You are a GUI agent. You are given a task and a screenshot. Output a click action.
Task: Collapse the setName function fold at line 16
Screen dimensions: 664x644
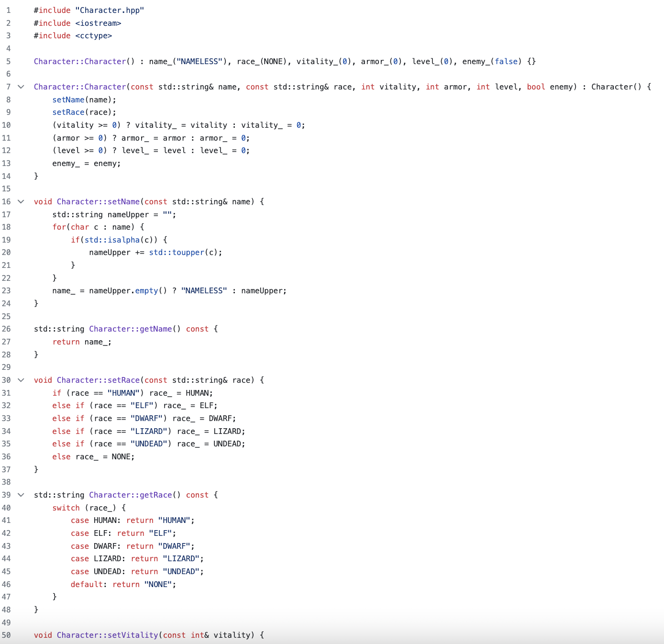[x=21, y=202]
